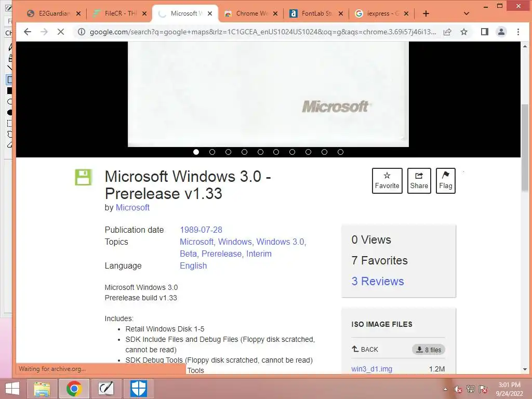Click the Share button
Screen dimensions: 532x399
pyautogui.click(x=419, y=181)
